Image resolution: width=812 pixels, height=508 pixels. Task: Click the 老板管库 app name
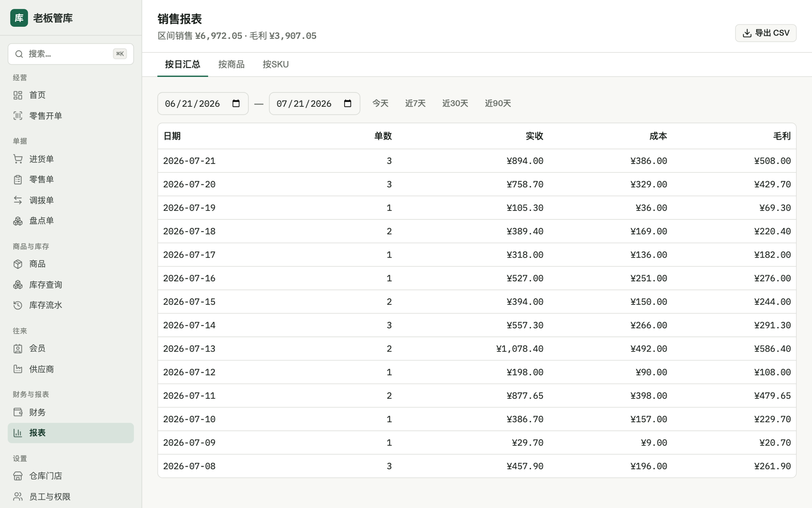(53, 18)
